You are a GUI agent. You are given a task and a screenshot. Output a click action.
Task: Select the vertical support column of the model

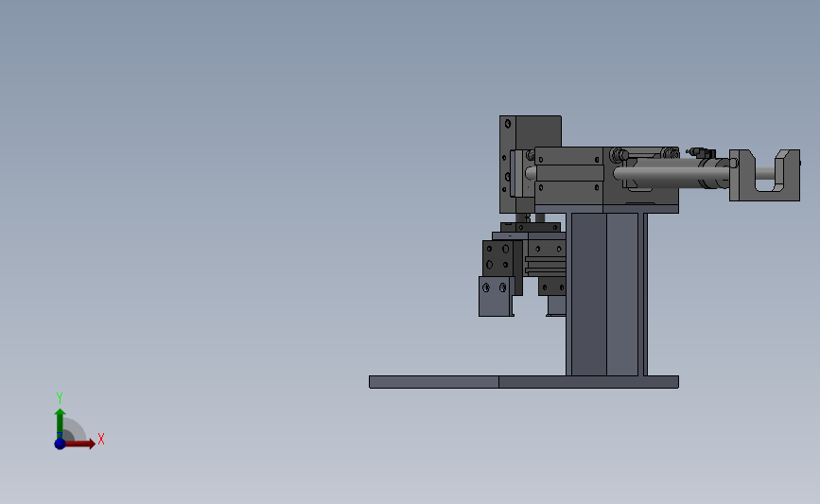click(x=606, y=294)
